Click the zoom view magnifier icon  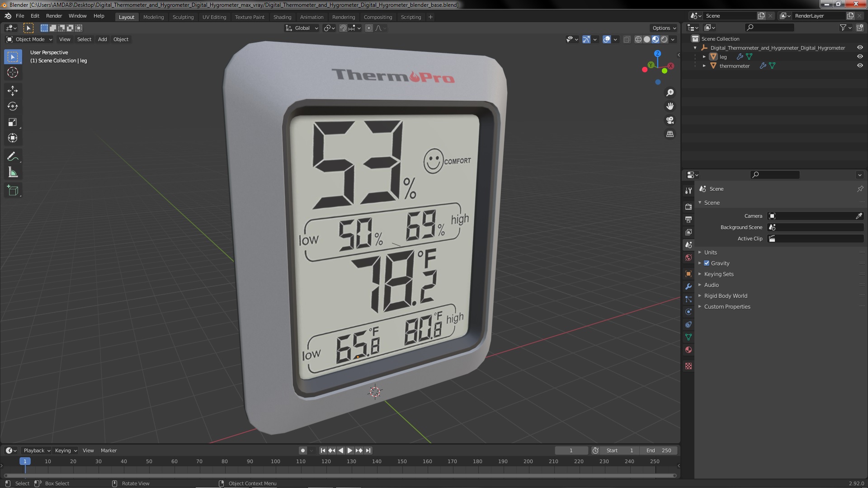click(670, 93)
